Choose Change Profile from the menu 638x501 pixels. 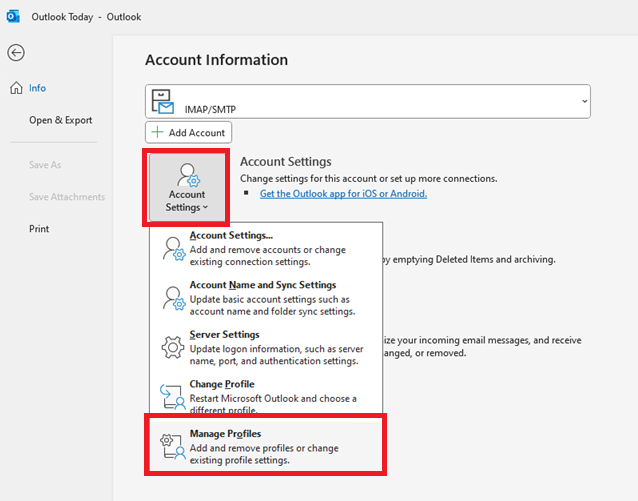(x=266, y=396)
